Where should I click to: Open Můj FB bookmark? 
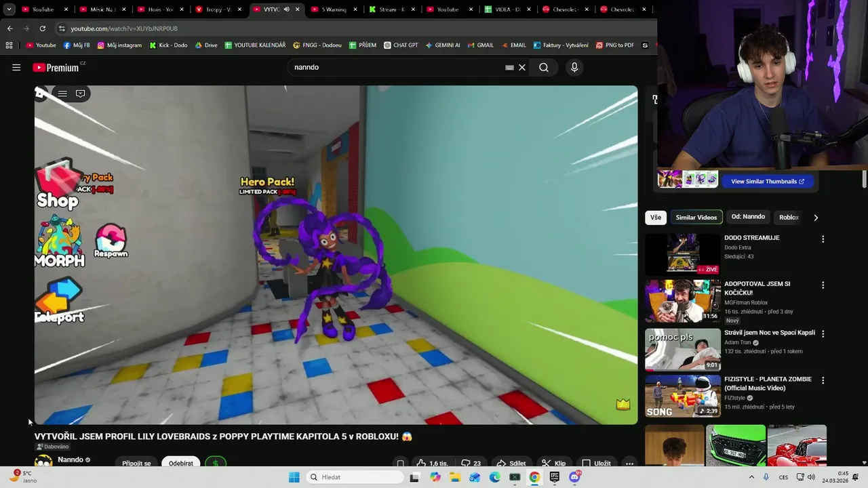(x=77, y=45)
